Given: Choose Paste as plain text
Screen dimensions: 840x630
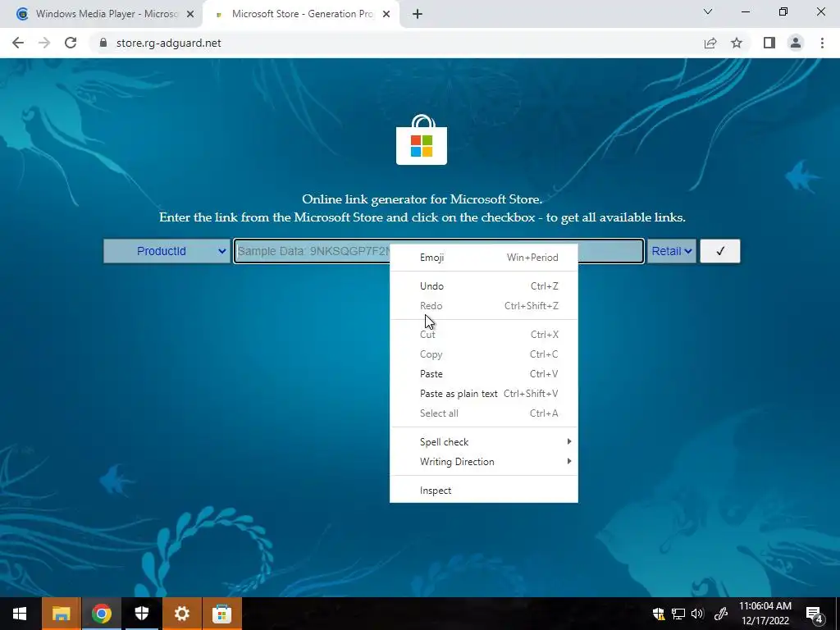Looking at the screenshot, I should pos(484,394).
